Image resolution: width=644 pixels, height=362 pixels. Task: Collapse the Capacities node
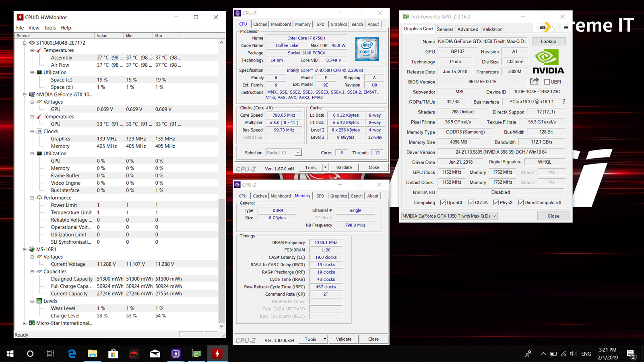tap(32, 271)
